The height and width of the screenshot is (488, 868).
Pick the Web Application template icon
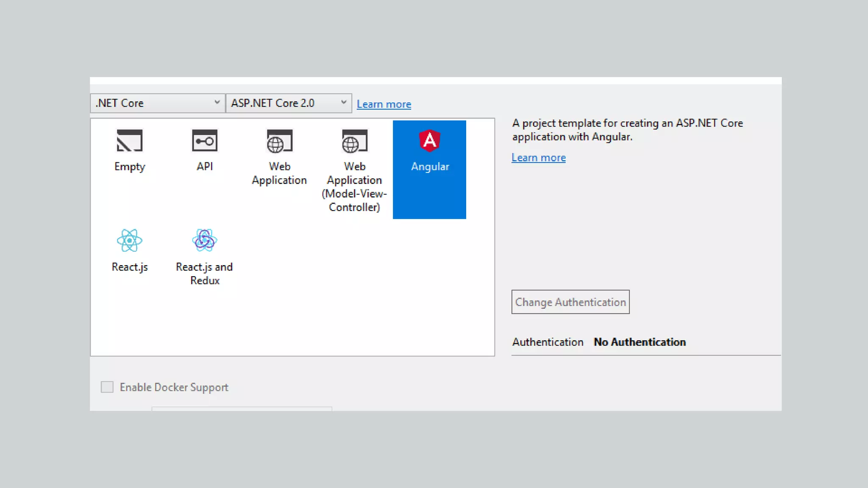tap(280, 141)
